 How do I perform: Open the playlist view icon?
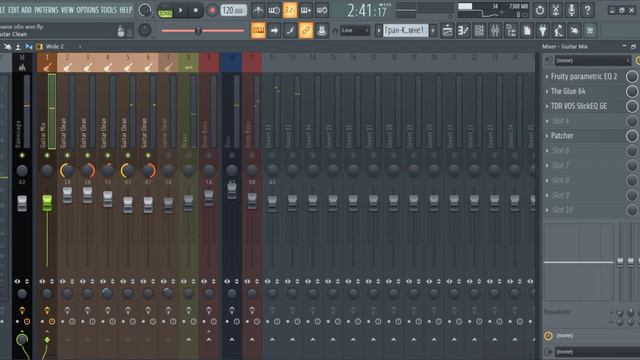coord(447,31)
